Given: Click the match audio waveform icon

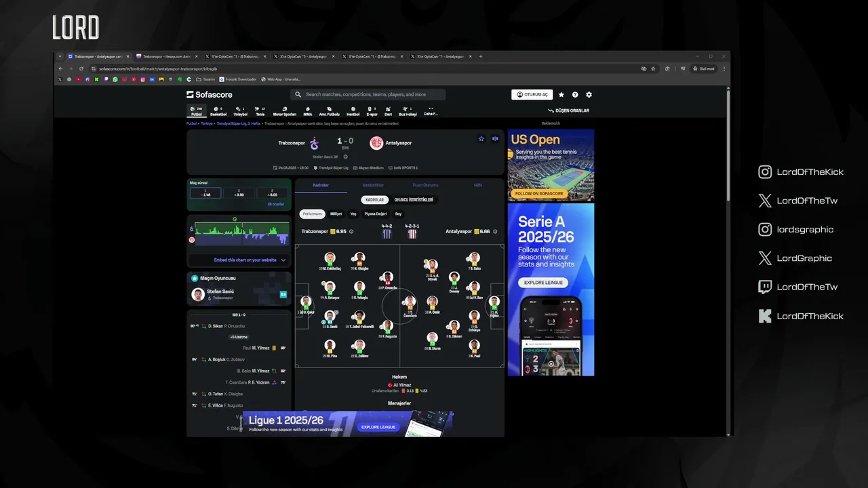Looking at the screenshot, I should pyautogui.click(x=495, y=138).
